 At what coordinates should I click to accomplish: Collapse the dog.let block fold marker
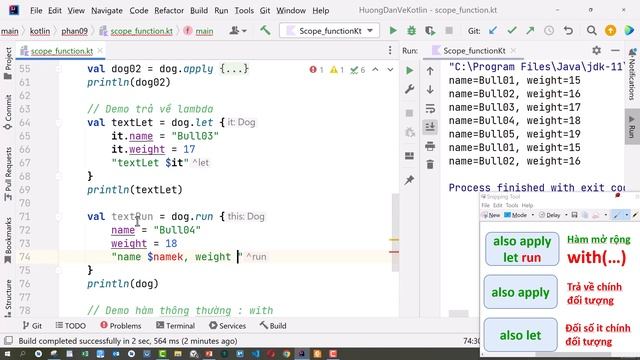click(59, 122)
